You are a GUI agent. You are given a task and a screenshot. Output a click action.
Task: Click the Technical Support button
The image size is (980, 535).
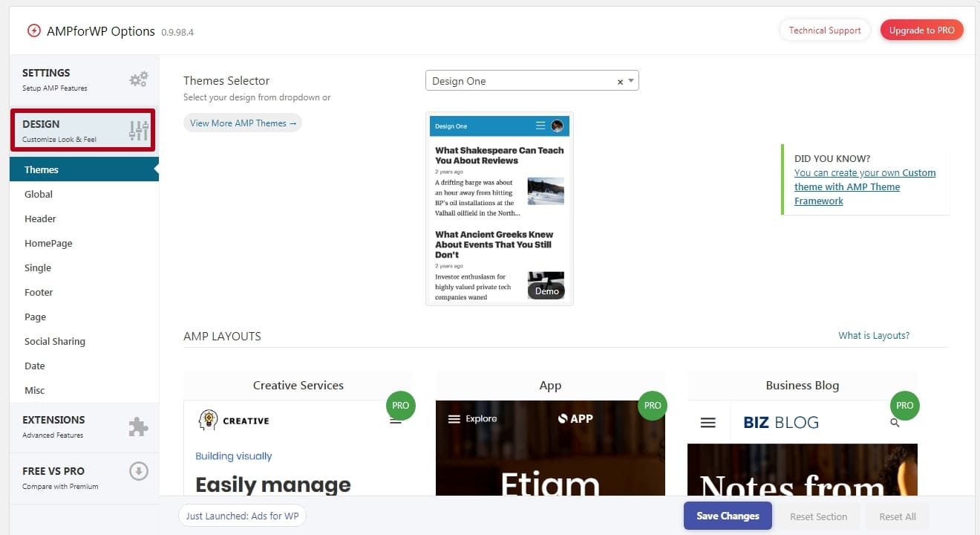[x=825, y=30]
